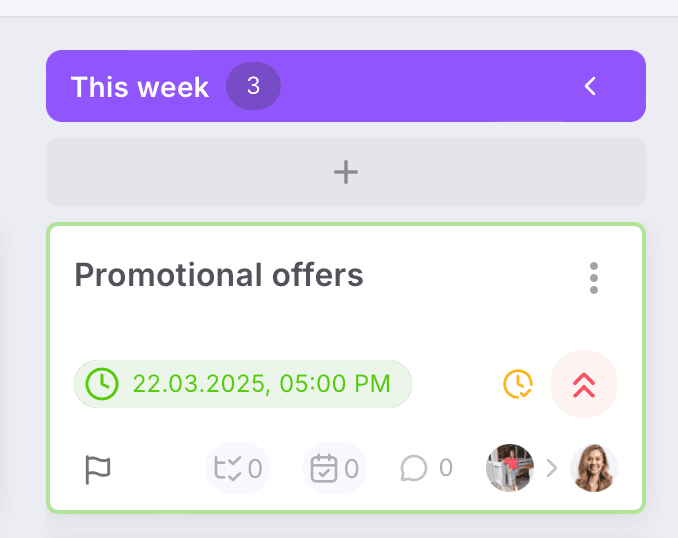Click the comment count number beside the bubble
Screen dimensions: 678x538
click(446, 468)
